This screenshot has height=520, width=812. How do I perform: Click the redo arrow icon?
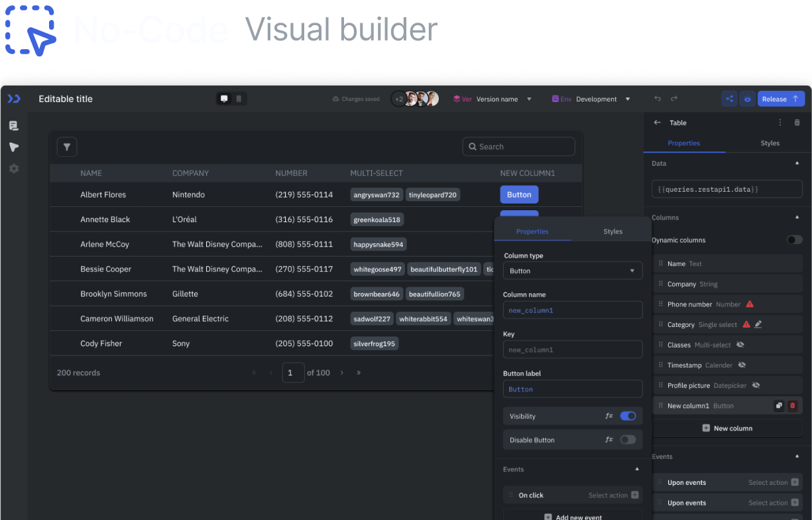click(674, 99)
